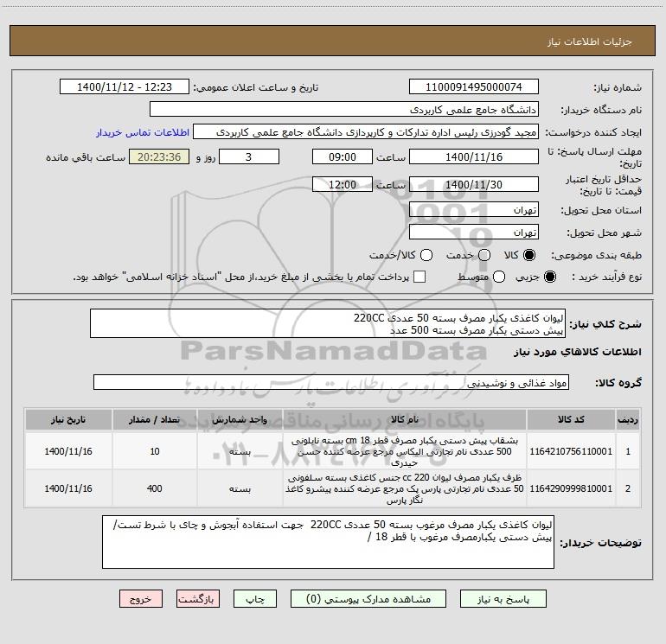This screenshot has height=644, width=666.
Task: Click the واحد شمارش column header
Action: tap(240, 419)
